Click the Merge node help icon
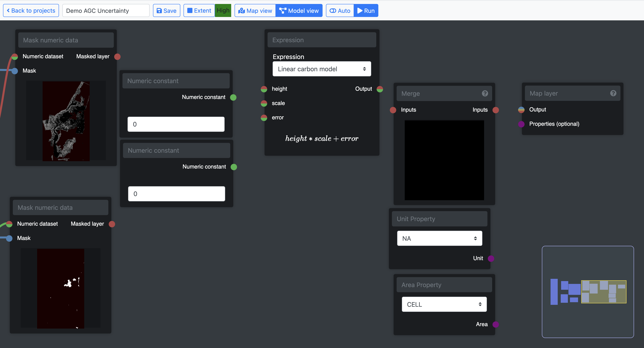Viewport: 644px width, 348px height. pos(485,93)
